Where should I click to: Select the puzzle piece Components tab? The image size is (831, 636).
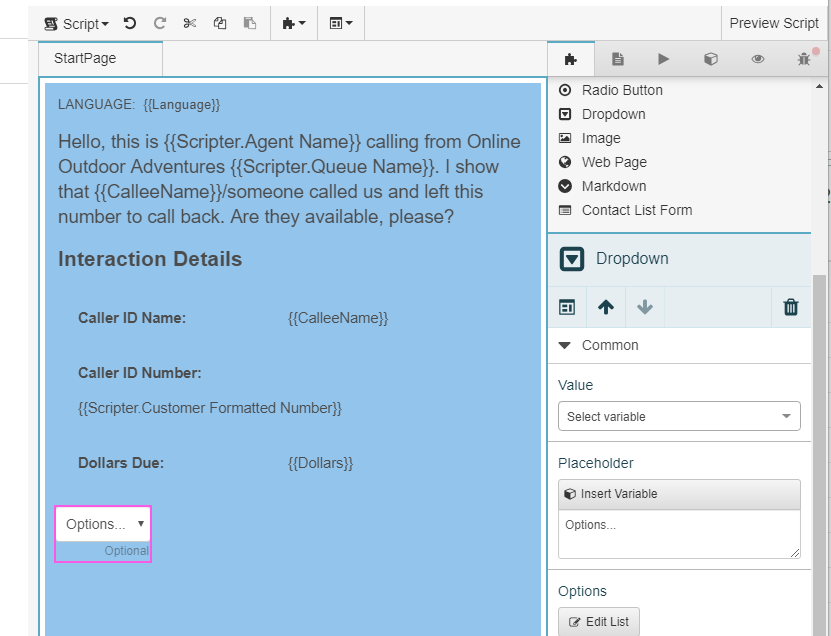pyautogui.click(x=571, y=58)
